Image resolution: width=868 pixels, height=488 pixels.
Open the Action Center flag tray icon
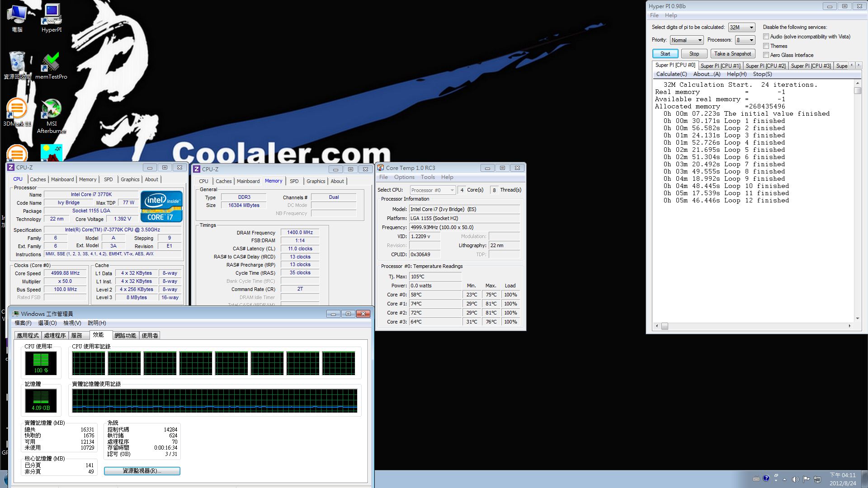(806, 479)
